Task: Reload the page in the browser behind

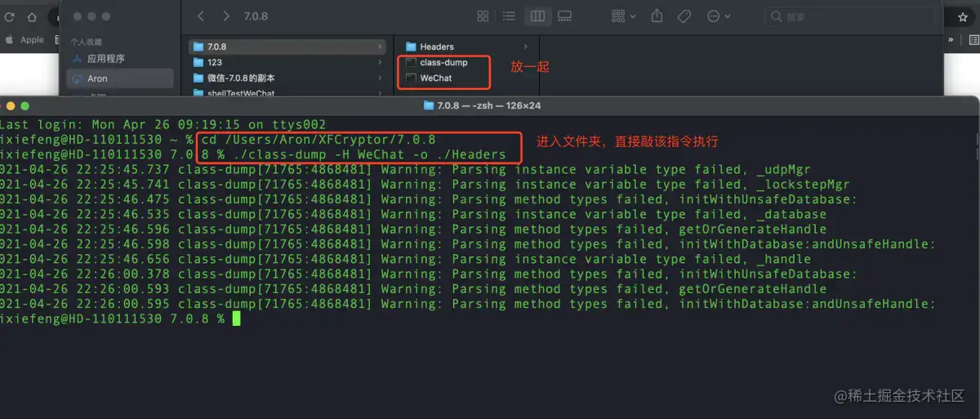Action: coord(10,17)
